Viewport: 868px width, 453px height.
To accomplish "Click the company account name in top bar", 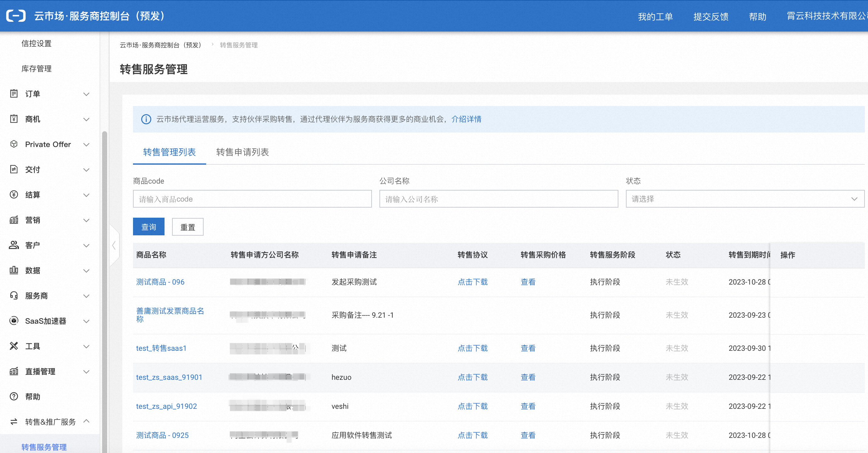I will coord(827,16).
